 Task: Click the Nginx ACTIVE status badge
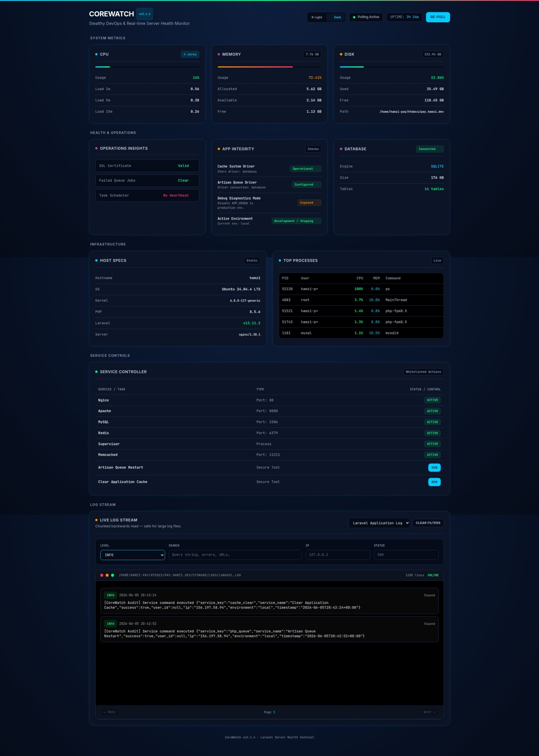[x=432, y=400]
